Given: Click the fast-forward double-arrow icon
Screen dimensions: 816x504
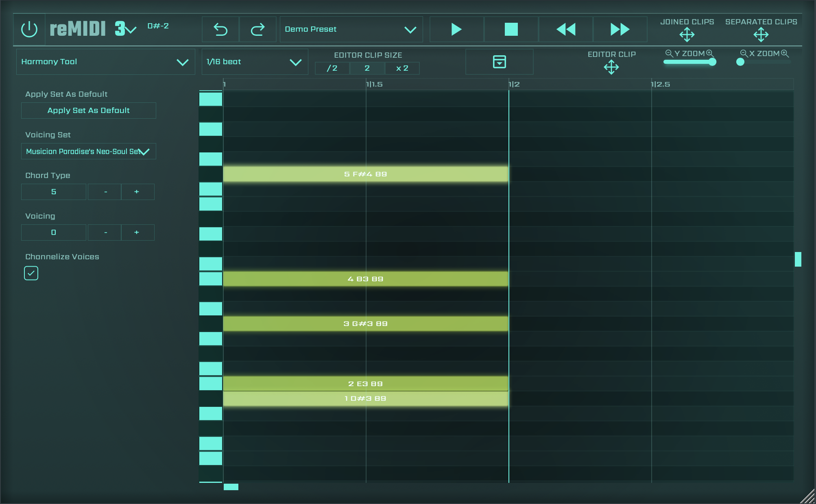Looking at the screenshot, I should pyautogui.click(x=620, y=29).
